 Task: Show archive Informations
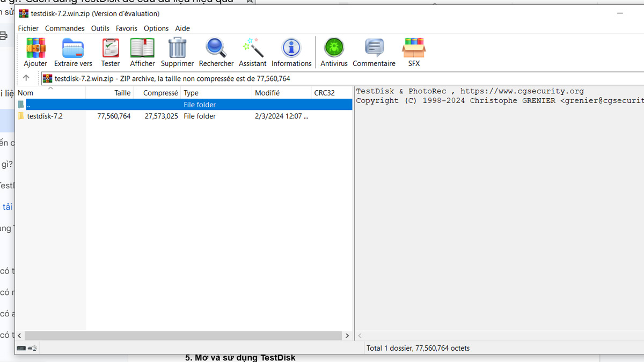[x=291, y=52]
